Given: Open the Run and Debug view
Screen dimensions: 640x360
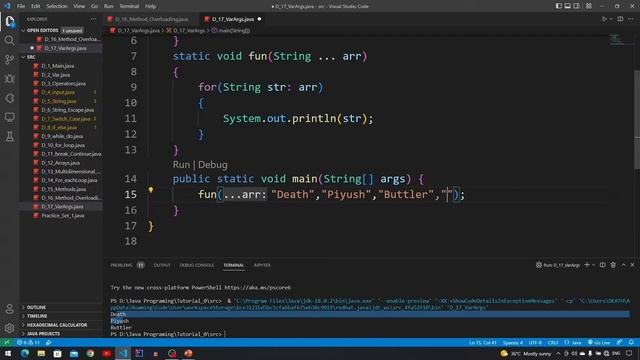Looking at the screenshot, I should [9, 78].
